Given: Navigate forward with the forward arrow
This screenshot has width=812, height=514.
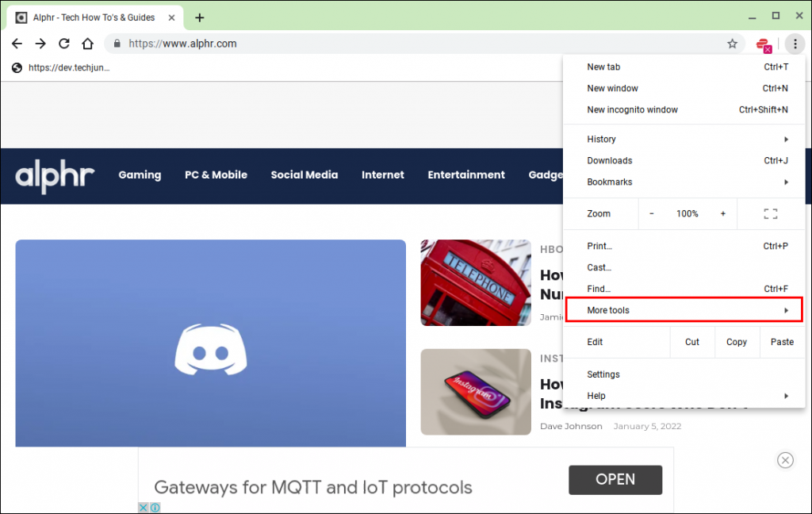Looking at the screenshot, I should [40, 44].
